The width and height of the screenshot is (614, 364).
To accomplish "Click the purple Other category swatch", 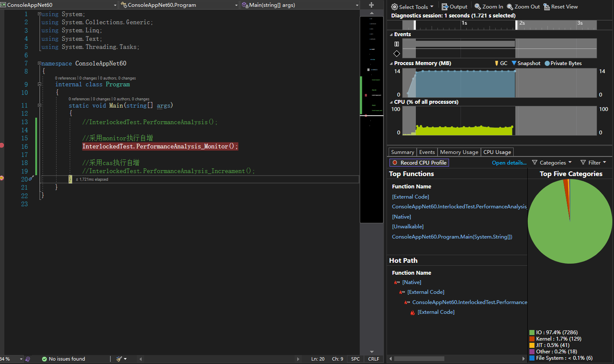I will coord(532,352).
